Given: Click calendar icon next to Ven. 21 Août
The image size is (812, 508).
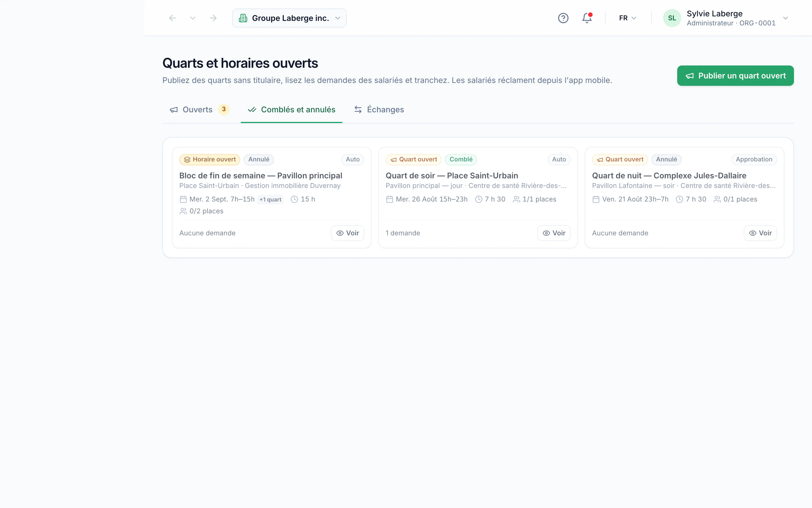Looking at the screenshot, I should click(x=596, y=199).
